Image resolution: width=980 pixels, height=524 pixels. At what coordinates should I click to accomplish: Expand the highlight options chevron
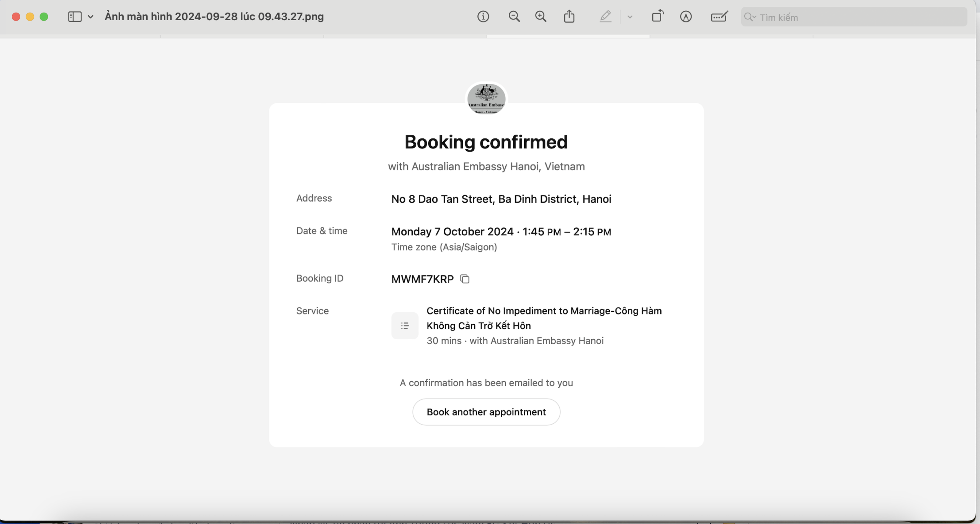click(x=630, y=17)
